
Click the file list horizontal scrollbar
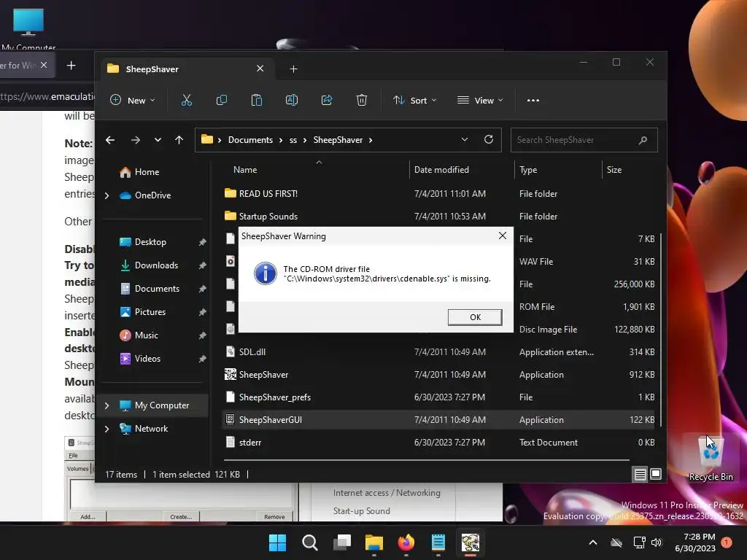[426, 460]
